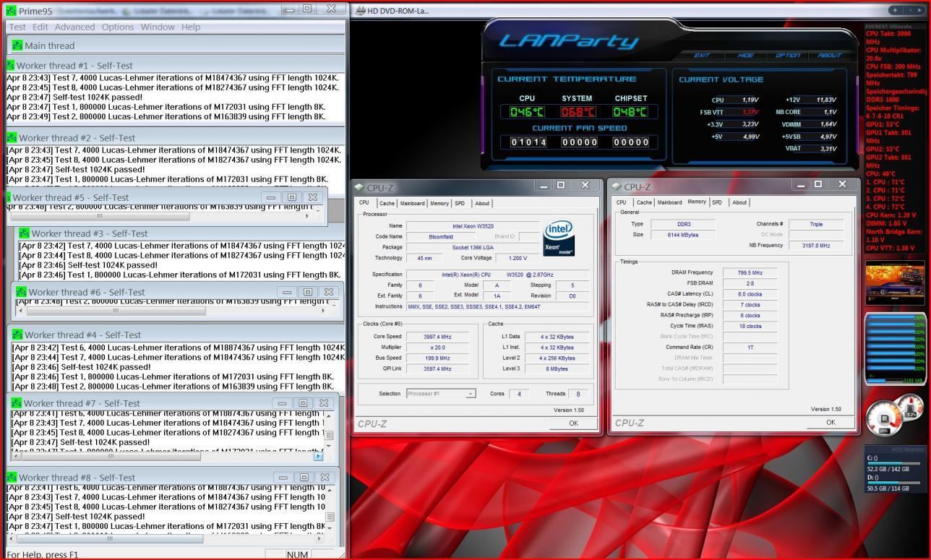Switch to Mainboard tab in left CPU-Z
Image resolution: width=931 pixels, height=560 pixels.
(x=412, y=203)
